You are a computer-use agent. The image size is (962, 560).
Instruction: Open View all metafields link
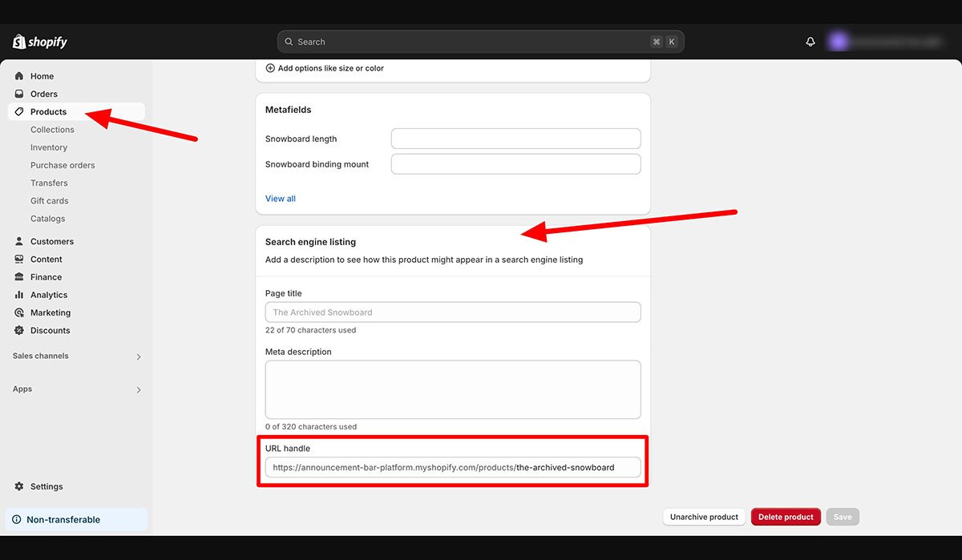point(280,198)
